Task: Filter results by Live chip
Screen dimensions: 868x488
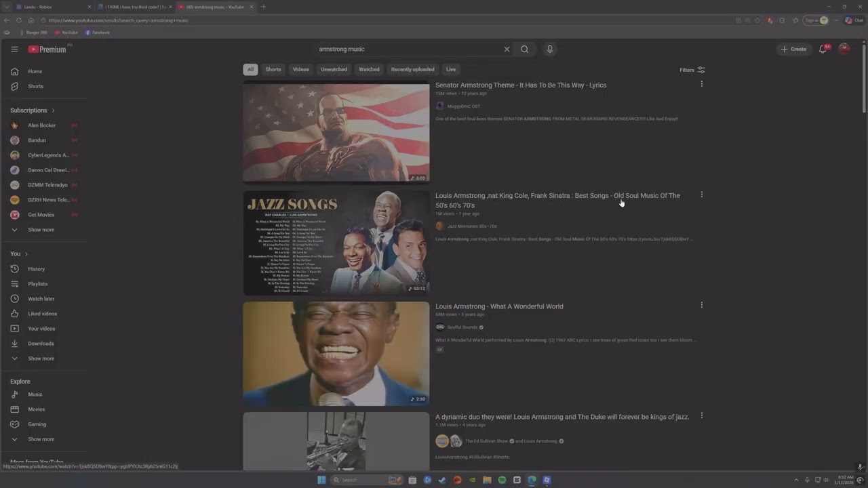Action: (x=451, y=69)
